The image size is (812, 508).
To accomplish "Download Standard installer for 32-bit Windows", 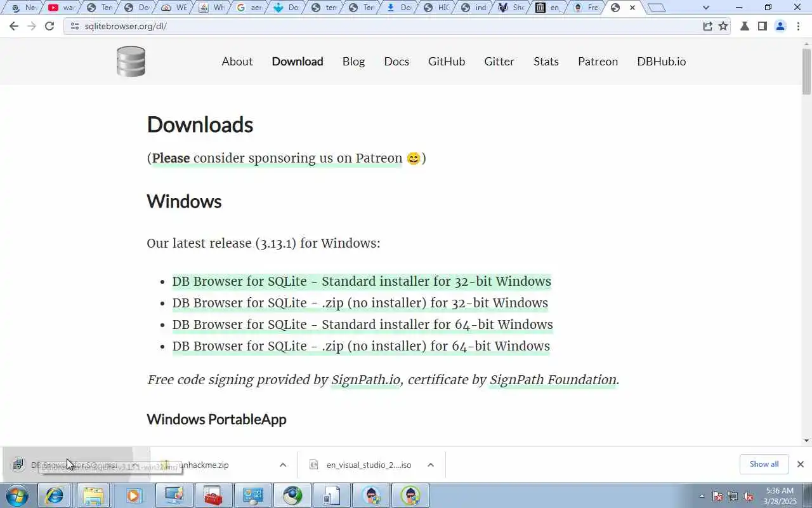I will pos(362,281).
